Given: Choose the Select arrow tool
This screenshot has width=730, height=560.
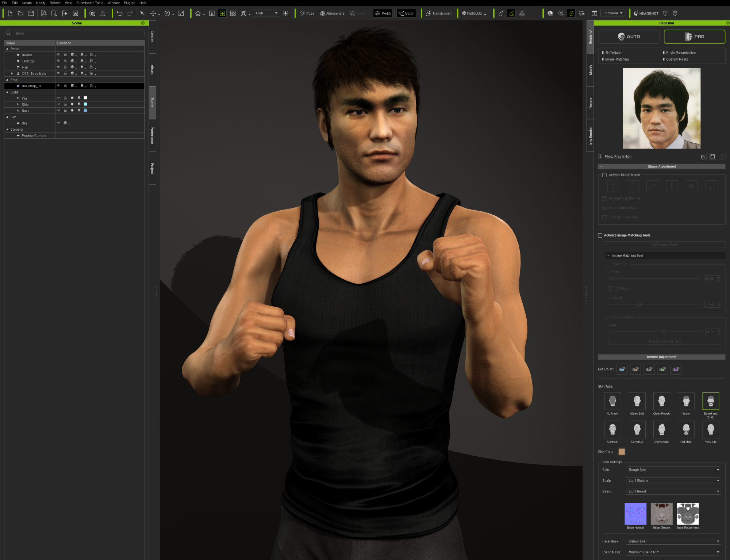Looking at the screenshot, I should point(142,14).
